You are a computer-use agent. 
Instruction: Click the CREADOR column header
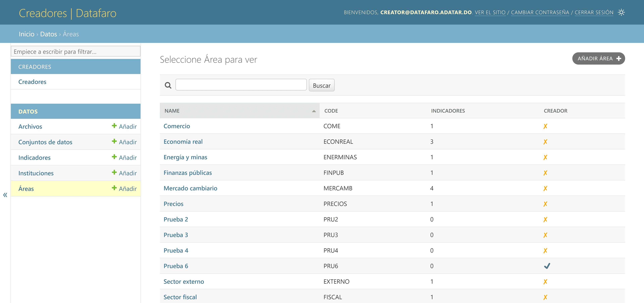pyautogui.click(x=555, y=111)
